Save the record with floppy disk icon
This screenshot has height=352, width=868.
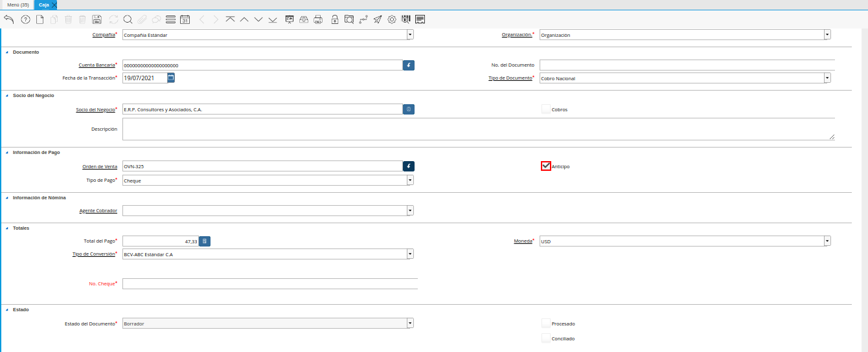point(97,19)
